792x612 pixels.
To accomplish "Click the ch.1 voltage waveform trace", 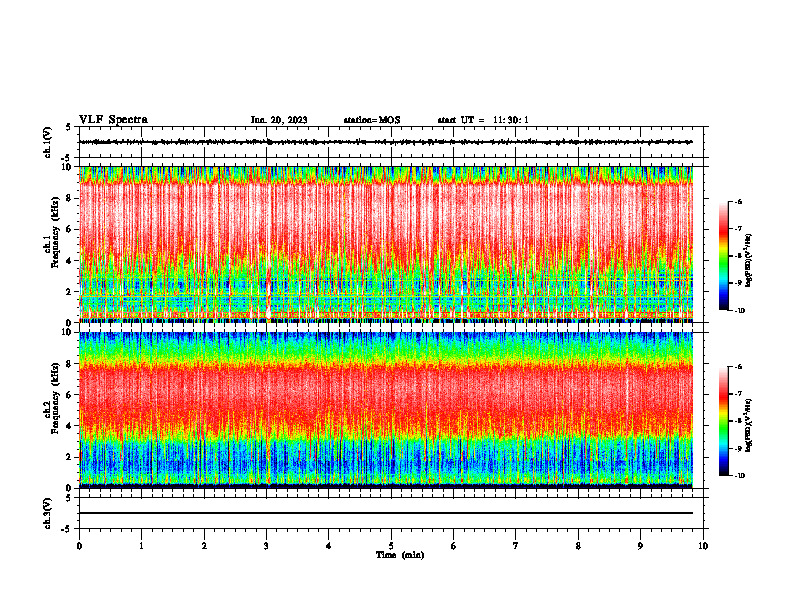I will (386, 142).
